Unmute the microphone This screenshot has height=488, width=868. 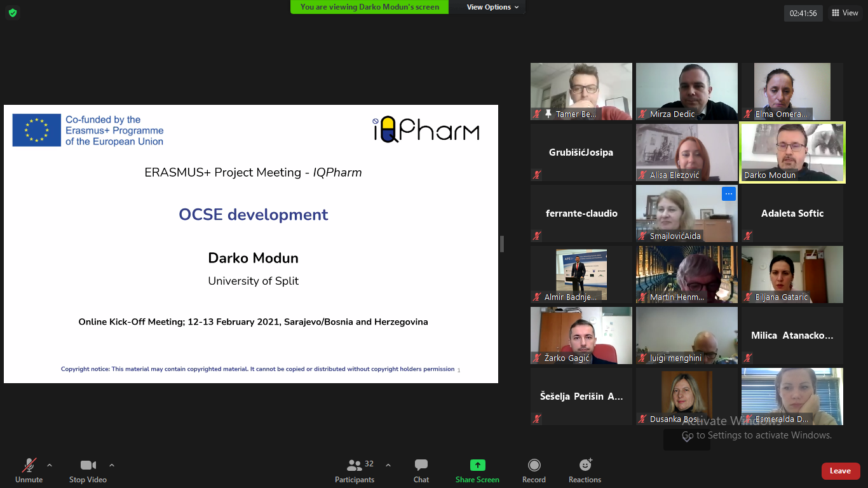[x=29, y=471]
